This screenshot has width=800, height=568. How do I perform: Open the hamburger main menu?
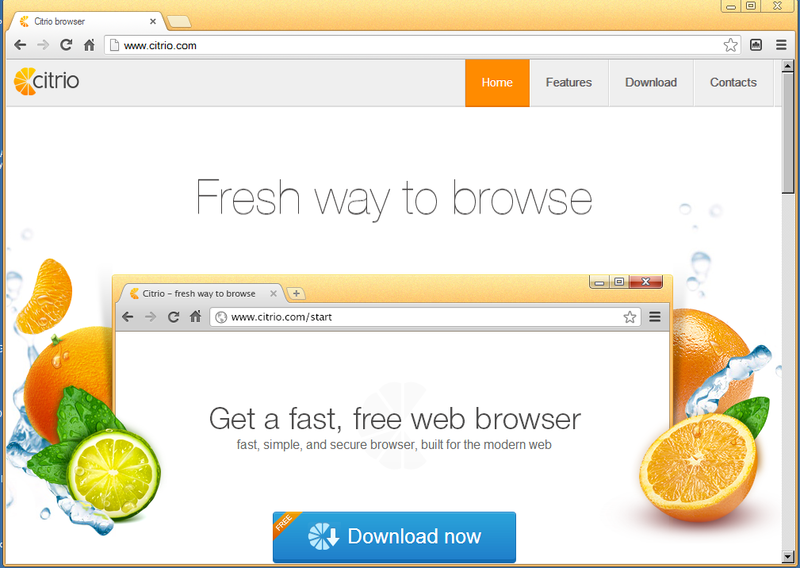click(781, 45)
